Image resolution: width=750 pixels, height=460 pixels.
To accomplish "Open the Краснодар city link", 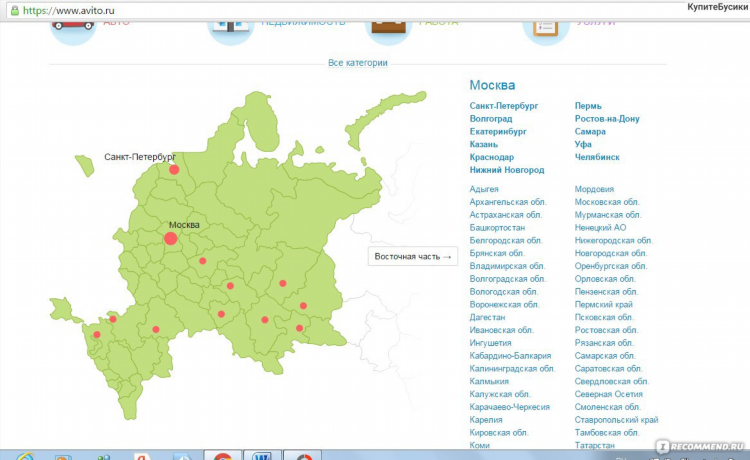I will tap(492, 157).
